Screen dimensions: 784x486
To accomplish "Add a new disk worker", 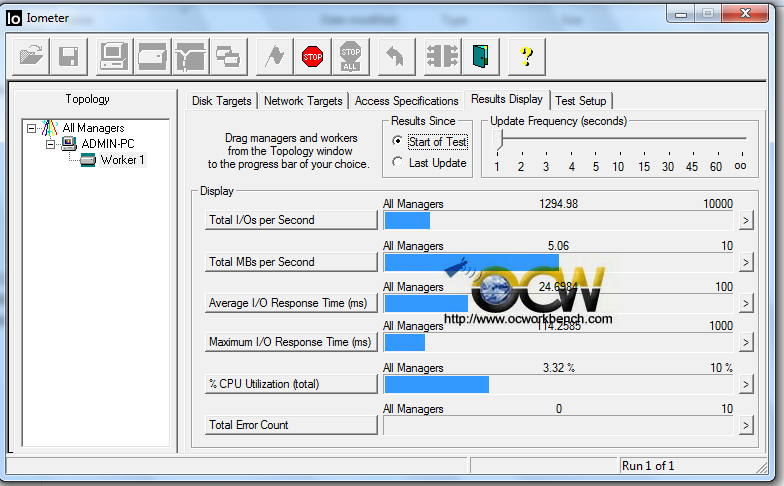I will 152,56.
